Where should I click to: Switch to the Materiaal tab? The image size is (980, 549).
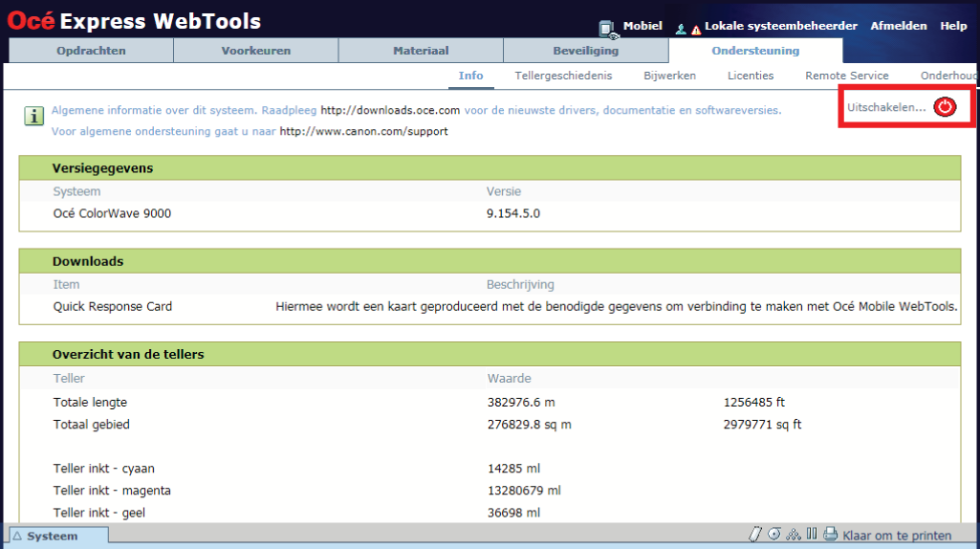421,51
